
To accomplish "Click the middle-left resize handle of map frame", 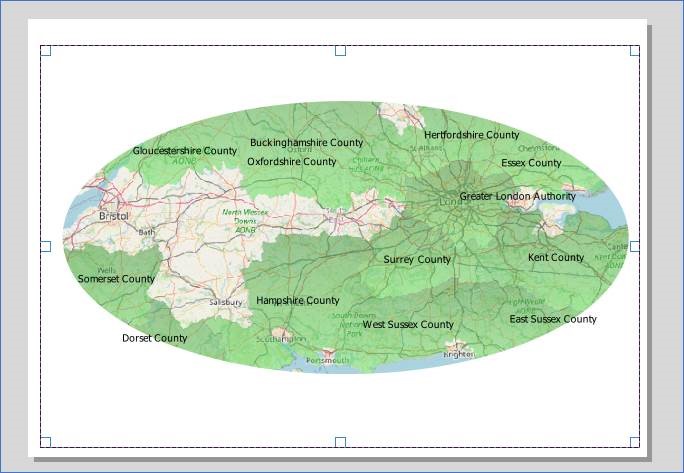I will (x=46, y=246).
